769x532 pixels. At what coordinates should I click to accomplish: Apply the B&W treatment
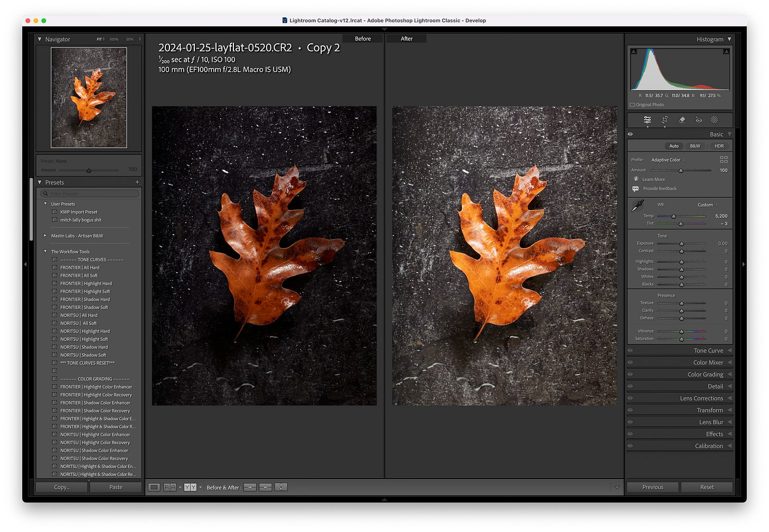pyautogui.click(x=695, y=146)
